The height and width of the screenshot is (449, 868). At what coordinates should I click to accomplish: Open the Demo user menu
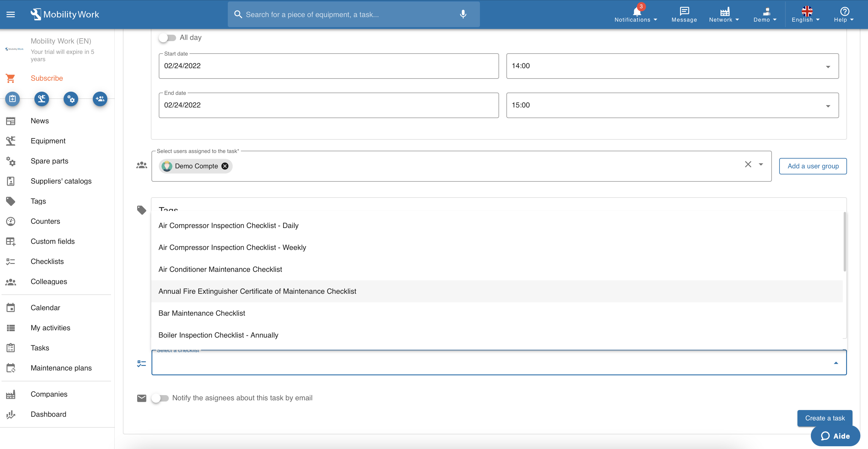tap(765, 15)
